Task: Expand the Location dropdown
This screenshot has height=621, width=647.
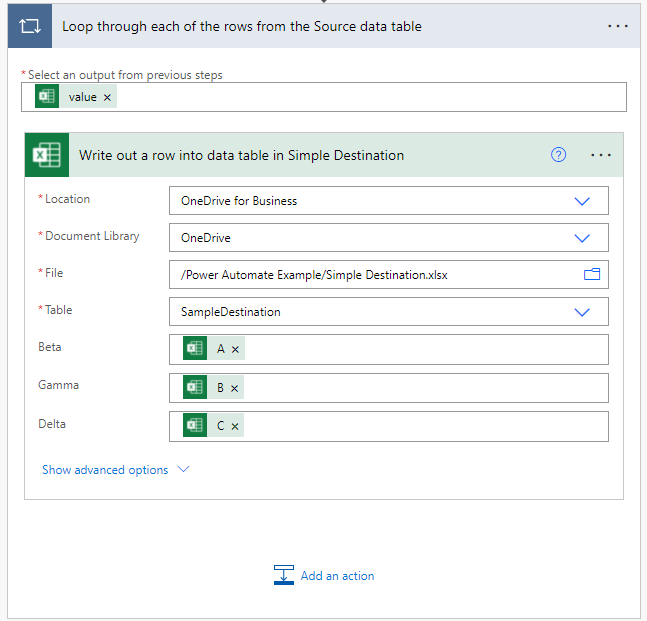Action: click(x=582, y=201)
